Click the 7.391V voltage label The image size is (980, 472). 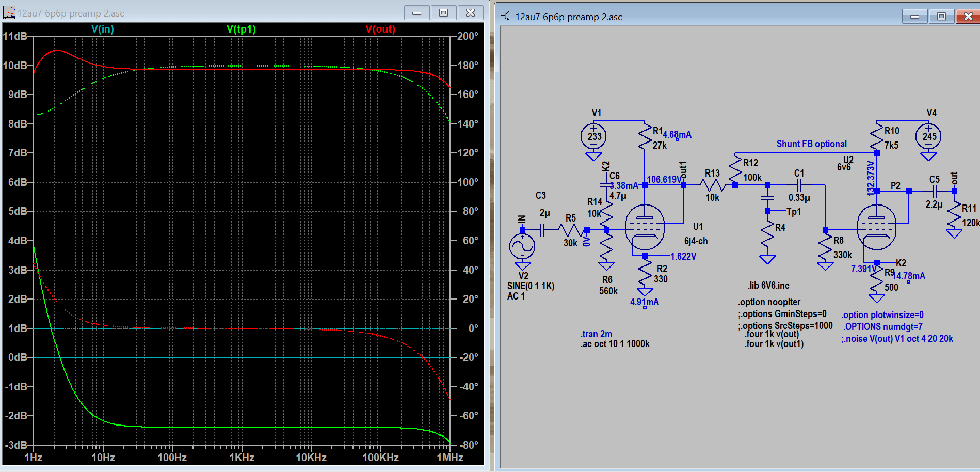click(864, 269)
